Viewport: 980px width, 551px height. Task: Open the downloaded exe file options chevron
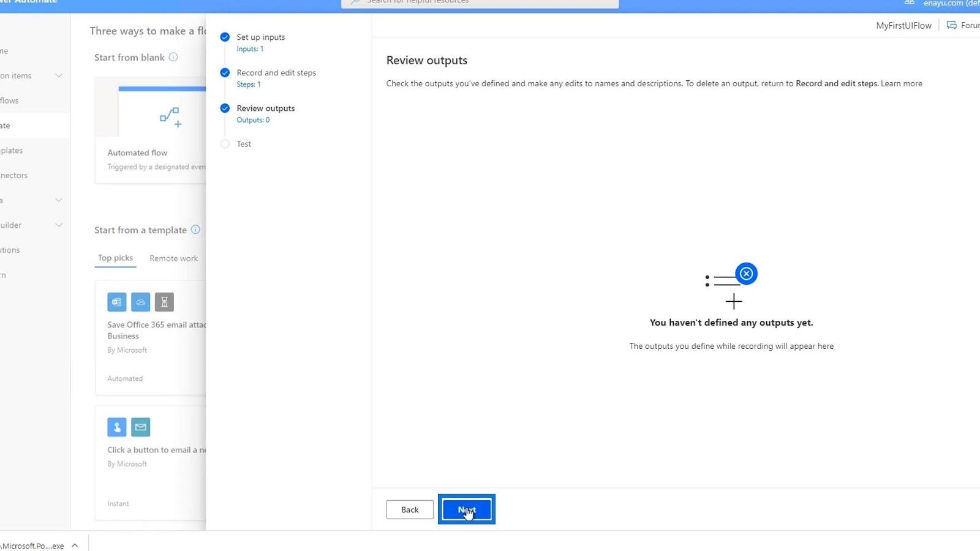(75, 545)
